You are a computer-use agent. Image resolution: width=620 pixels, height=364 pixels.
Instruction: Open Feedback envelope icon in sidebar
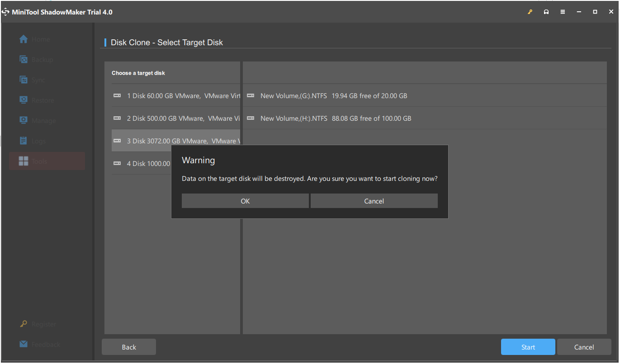[24, 344]
